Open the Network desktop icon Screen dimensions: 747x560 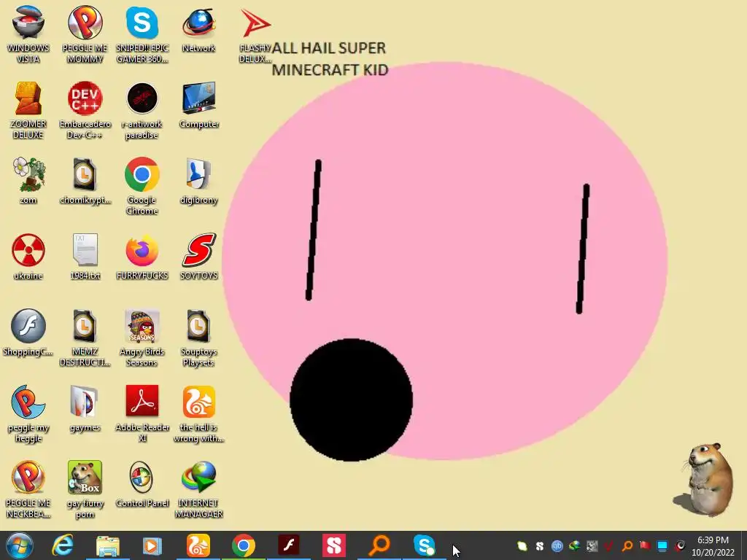pos(198,29)
